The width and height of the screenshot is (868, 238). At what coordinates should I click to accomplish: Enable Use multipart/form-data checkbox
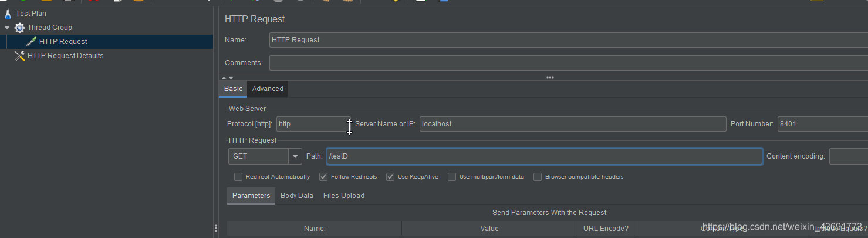452,177
